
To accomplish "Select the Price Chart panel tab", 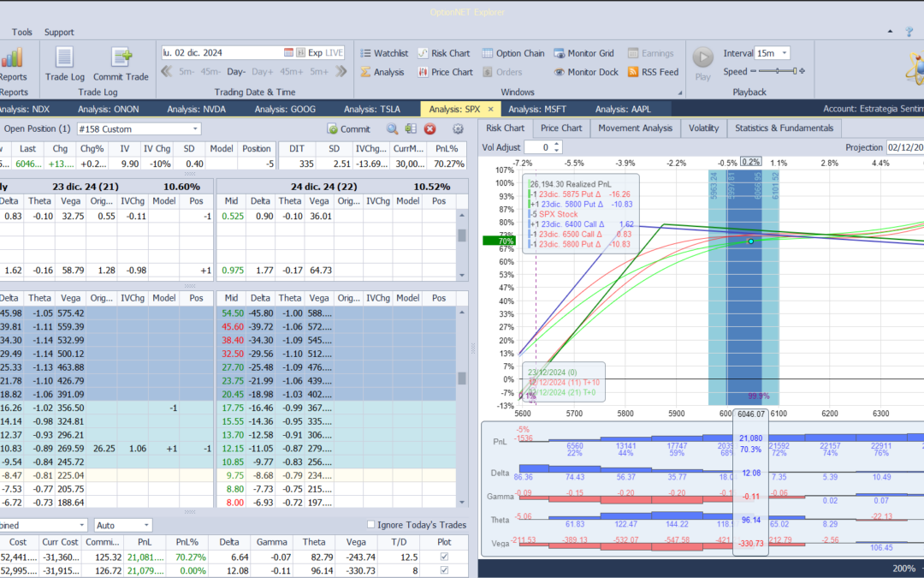I will tap(561, 128).
